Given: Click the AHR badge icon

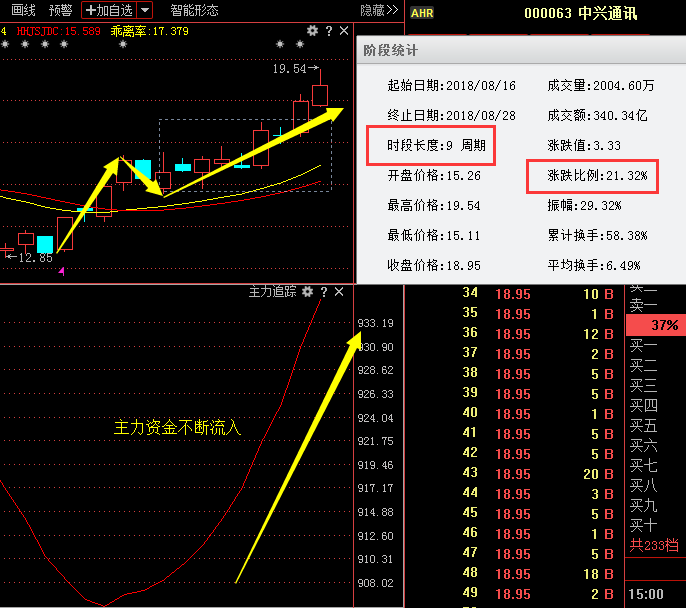Looking at the screenshot, I should point(422,13).
